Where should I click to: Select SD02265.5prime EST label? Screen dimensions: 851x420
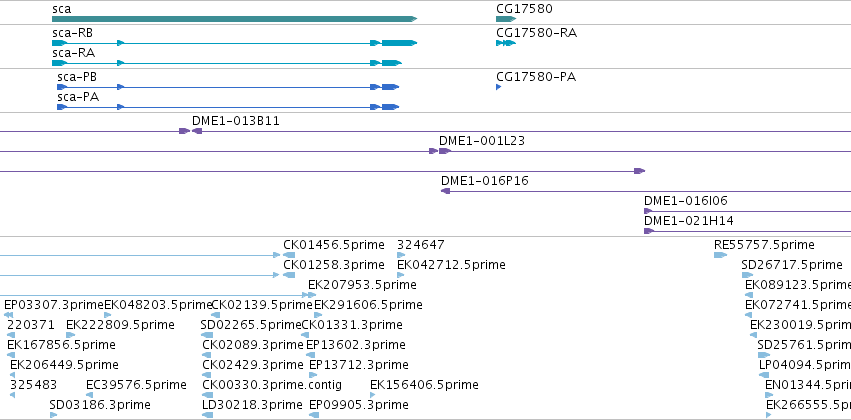point(250,325)
